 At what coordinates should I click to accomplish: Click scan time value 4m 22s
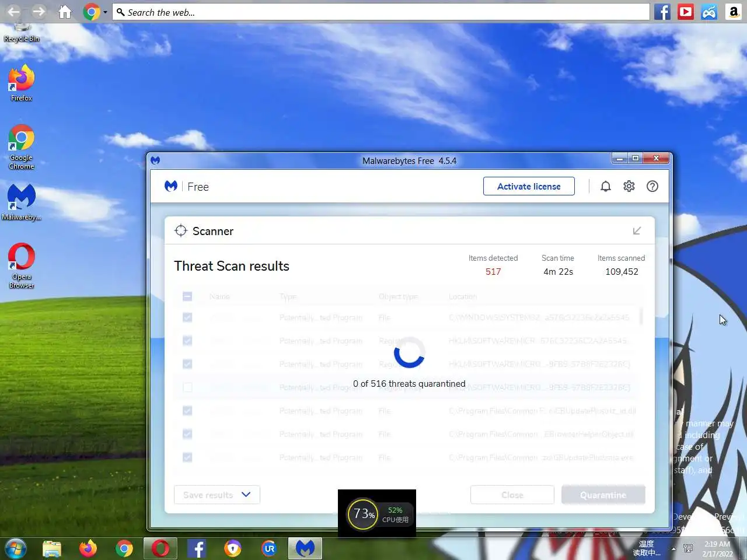click(558, 271)
